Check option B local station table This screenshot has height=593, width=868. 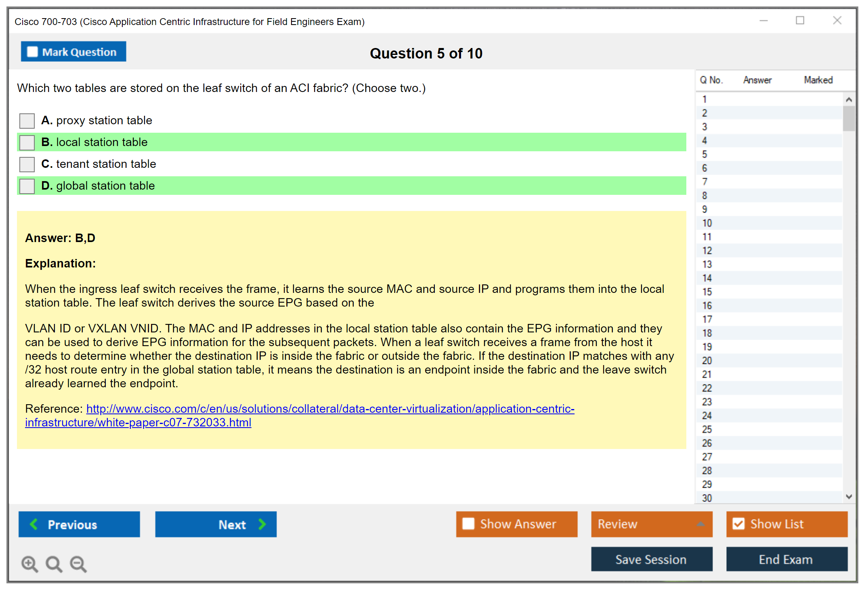(x=27, y=142)
